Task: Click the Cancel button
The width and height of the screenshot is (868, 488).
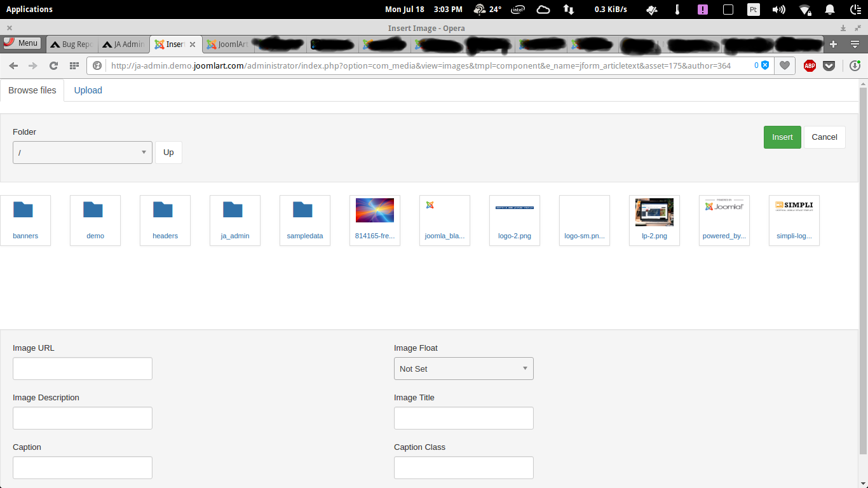Action: point(825,137)
